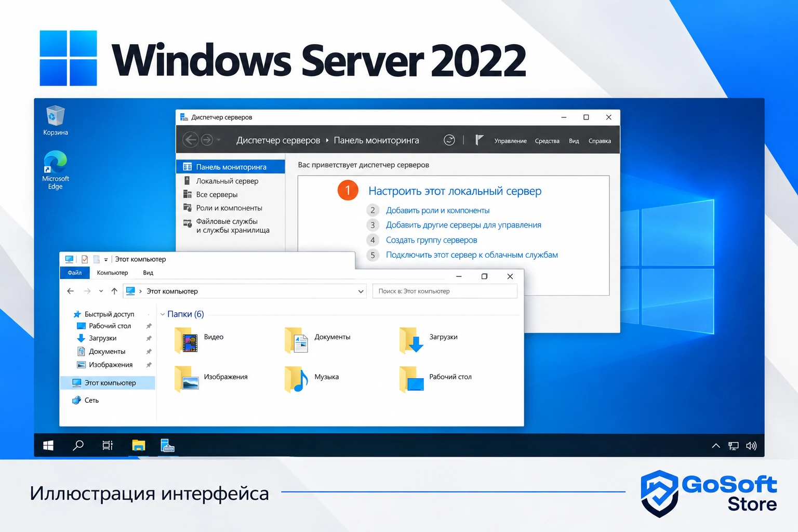Open the Recycle Bin desktop icon
The image size is (798, 532).
pos(56,121)
